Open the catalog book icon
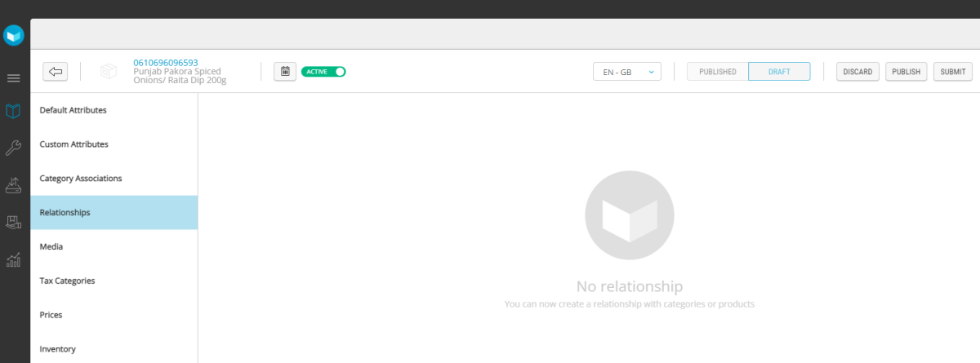 (x=14, y=112)
